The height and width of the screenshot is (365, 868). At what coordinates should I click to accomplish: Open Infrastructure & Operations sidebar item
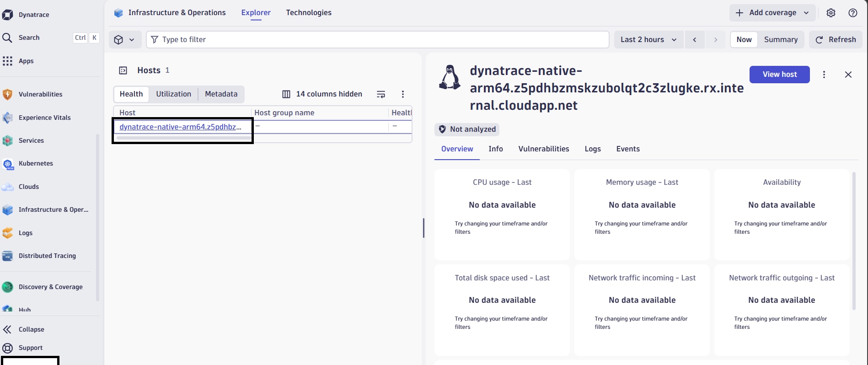coord(54,209)
